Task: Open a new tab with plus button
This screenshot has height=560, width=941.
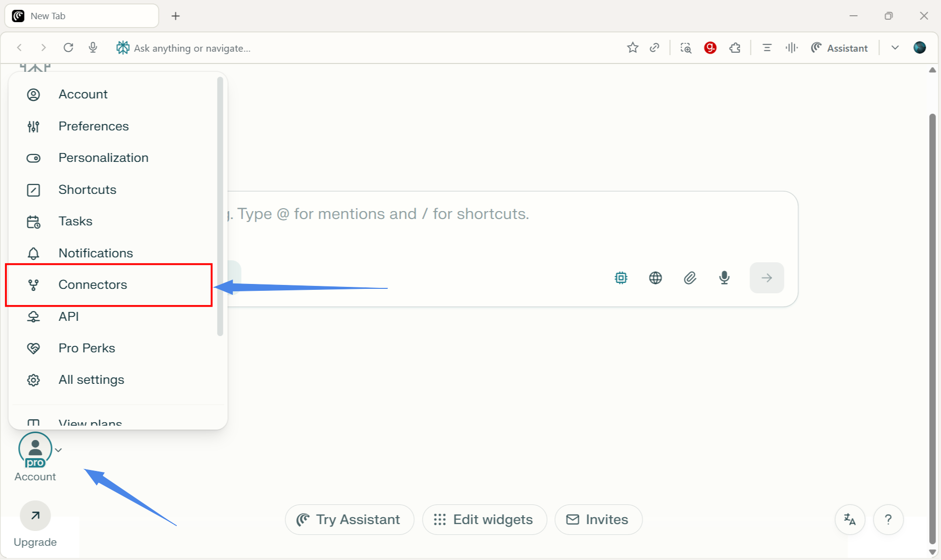Action: pos(175,16)
